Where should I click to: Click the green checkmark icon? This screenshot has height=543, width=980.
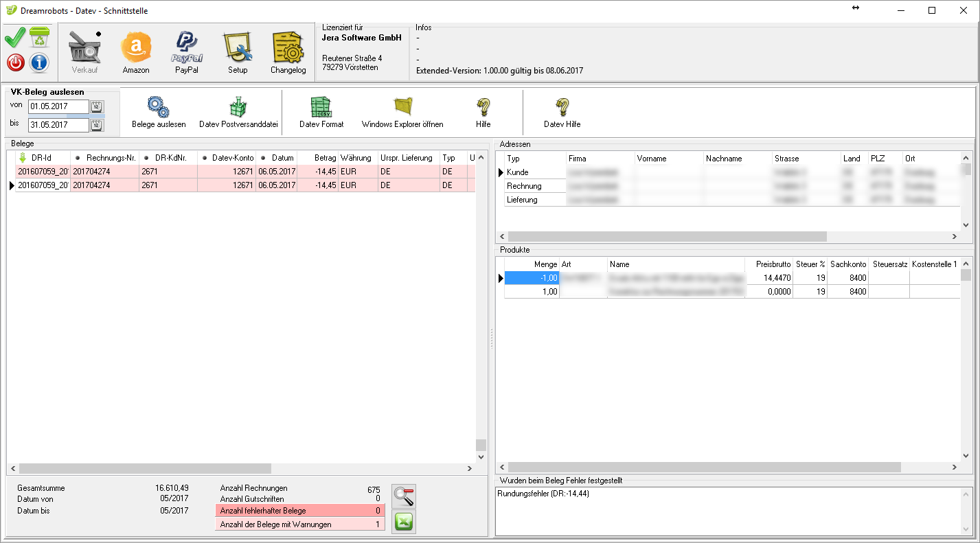click(x=15, y=38)
